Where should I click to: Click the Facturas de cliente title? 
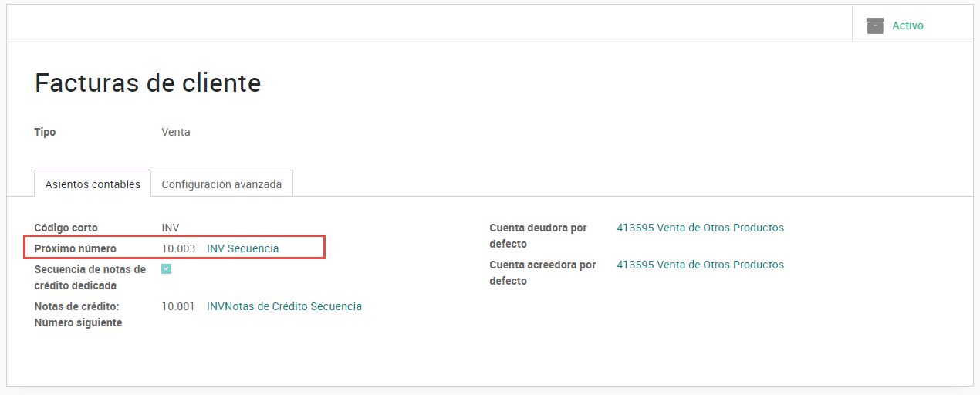pyautogui.click(x=148, y=83)
